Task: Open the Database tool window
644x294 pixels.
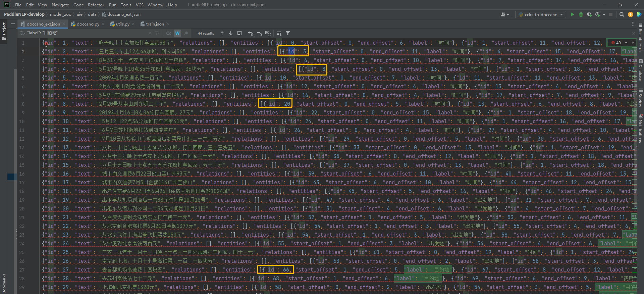Action: (x=640, y=70)
